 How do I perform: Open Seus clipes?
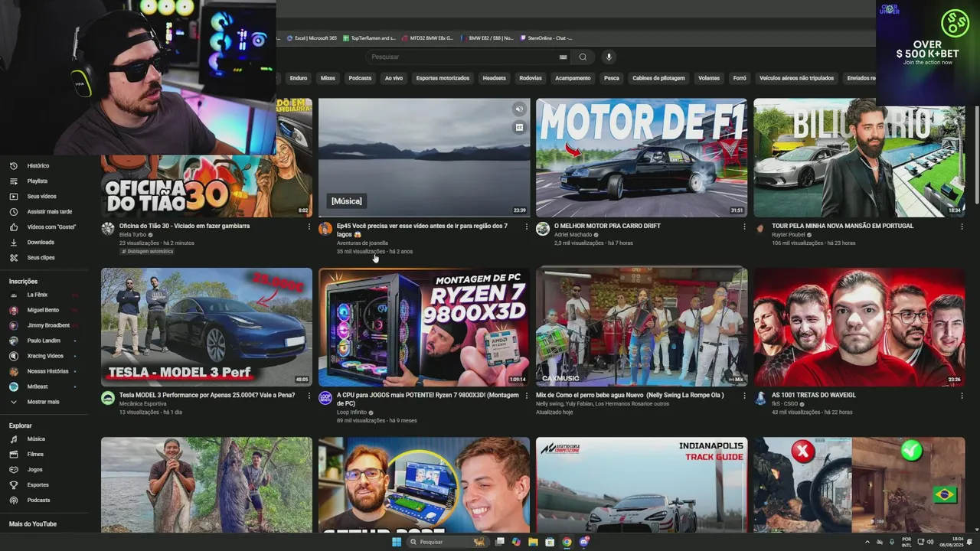coord(41,257)
